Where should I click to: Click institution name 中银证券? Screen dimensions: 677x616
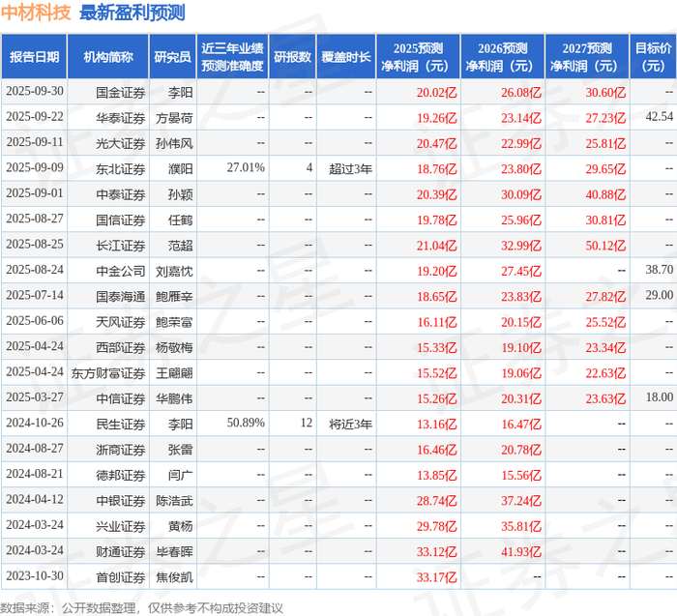121,500
